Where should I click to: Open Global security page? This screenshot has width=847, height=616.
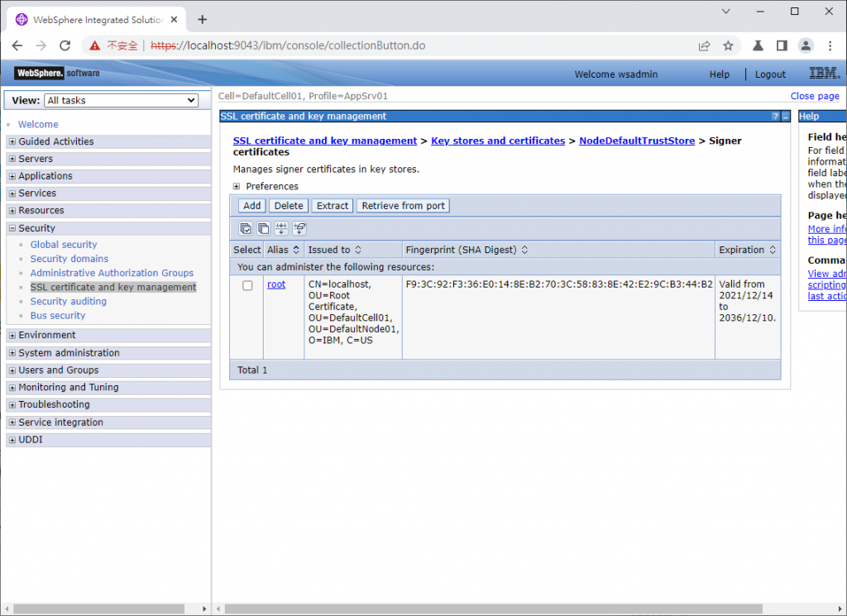click(64, 245)
